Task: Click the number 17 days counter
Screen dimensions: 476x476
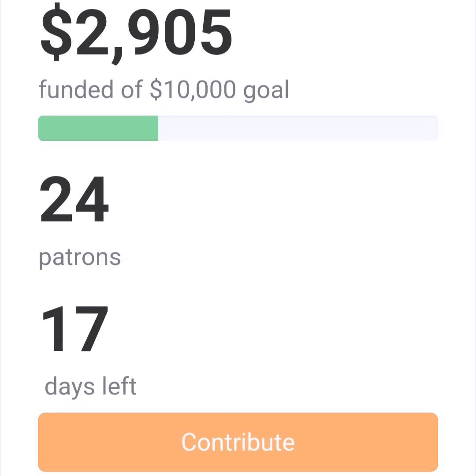Action: (x=75, y=328)
